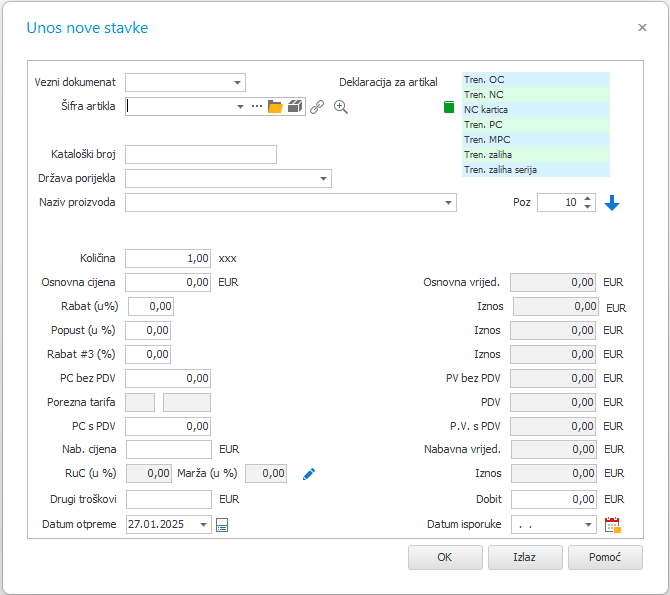Click the Šifra artikla text input
This screenshot has height=595, width=670.
pos(180,106)
